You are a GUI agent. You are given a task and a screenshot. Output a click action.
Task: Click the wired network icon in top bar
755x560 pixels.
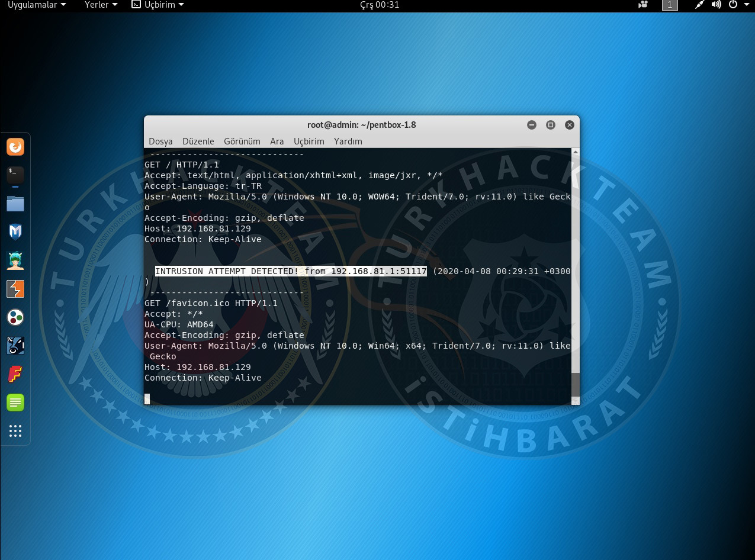click(699, 5)
